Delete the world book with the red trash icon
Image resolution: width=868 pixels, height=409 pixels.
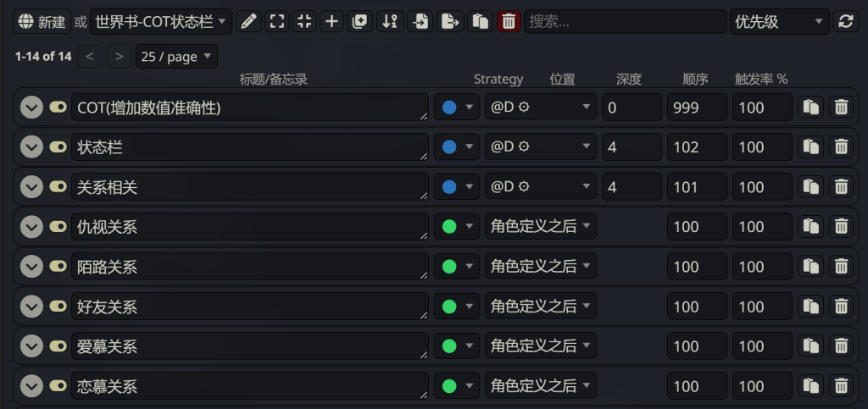(509, 21)
